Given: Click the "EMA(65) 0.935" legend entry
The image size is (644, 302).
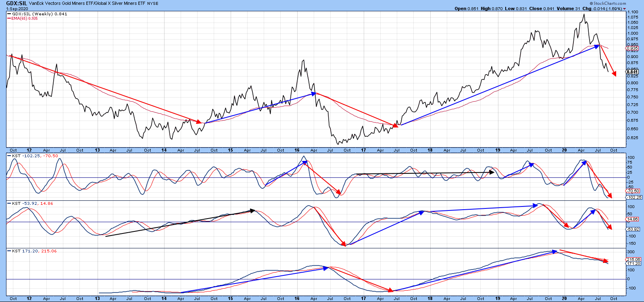Looking at the screenshot, I should [25, 19].
